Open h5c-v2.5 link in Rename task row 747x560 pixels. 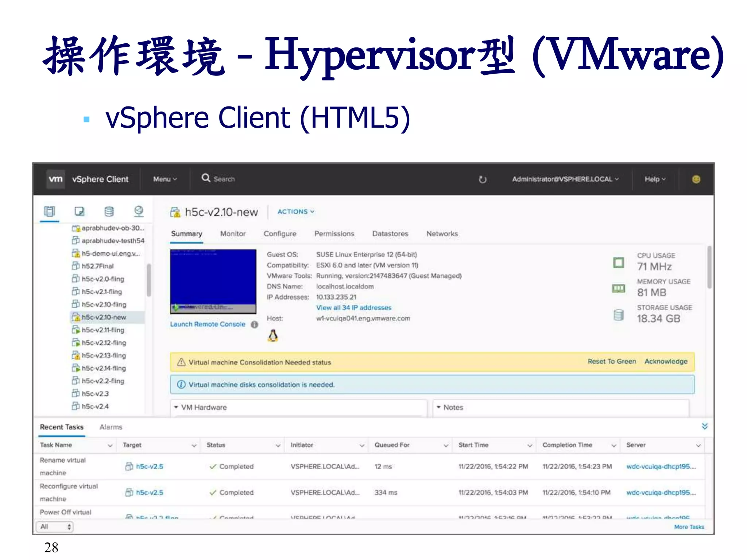(150, 466)
